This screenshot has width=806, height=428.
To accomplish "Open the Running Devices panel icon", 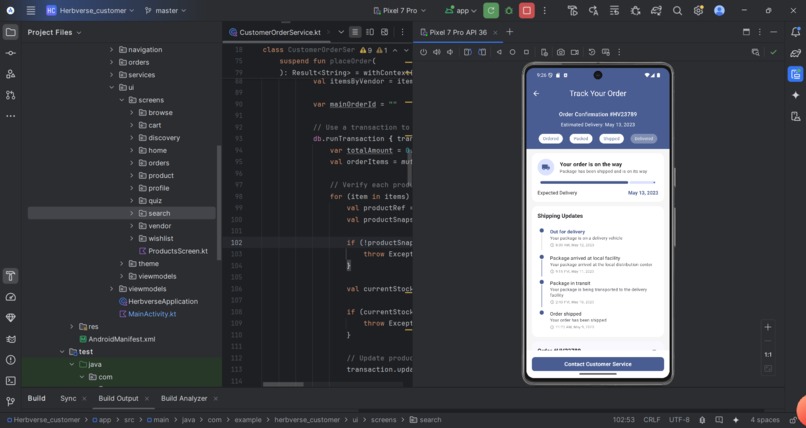I will (796, 74).
